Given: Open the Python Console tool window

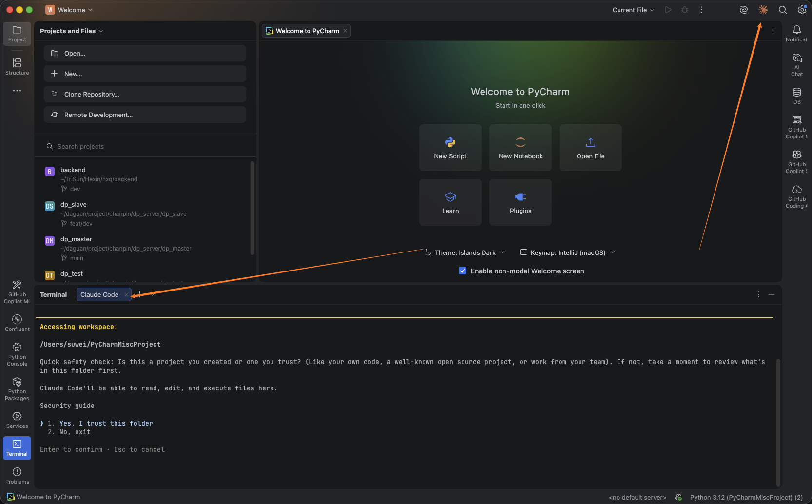Looking at the screenshot, I should 17,354.
